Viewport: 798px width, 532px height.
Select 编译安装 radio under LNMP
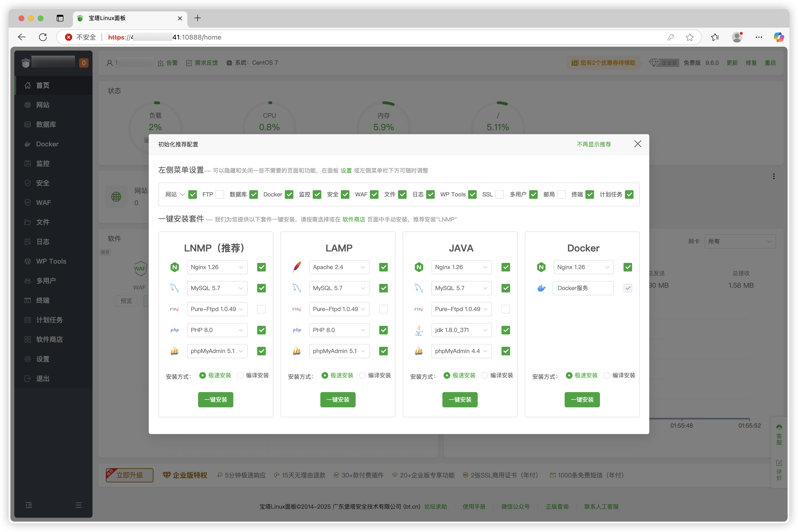click(240, 375)
